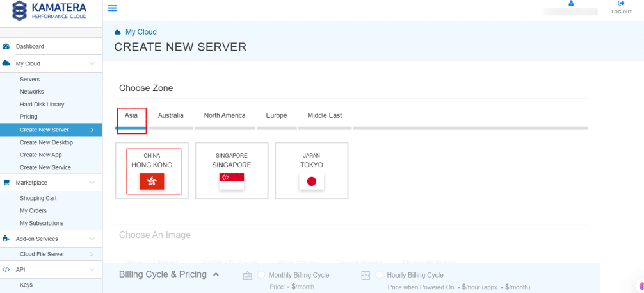Click the My Cloud breadcrumb link
This screenshot has height=293, width=644.
coord(141,32)
